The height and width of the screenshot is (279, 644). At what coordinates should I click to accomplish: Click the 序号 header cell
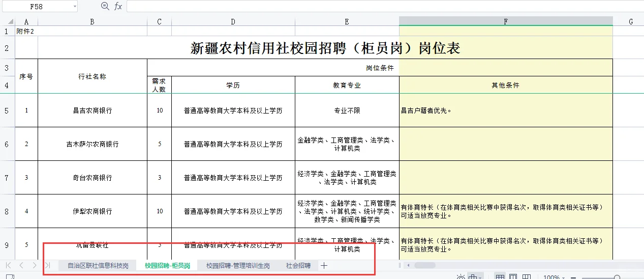tap(26, 76)
